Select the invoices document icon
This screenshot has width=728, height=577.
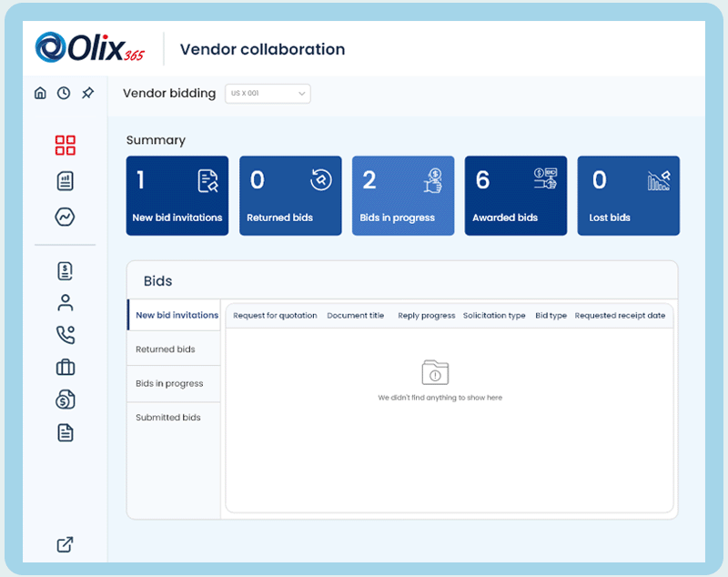coord(65,181)
